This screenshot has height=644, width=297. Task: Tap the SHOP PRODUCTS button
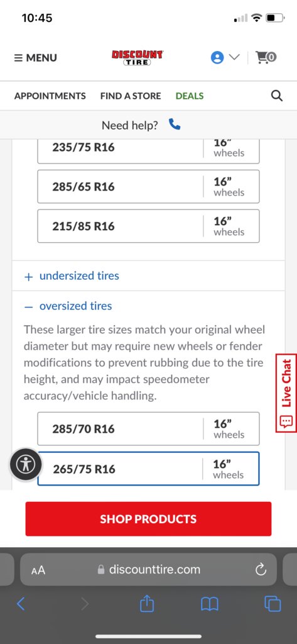148,519
